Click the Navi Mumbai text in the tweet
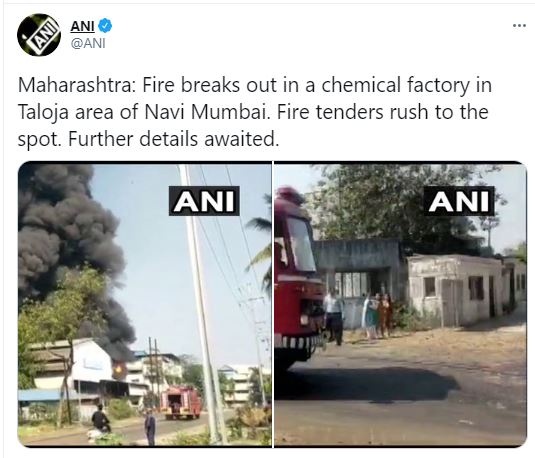This screenshot has height=458, width=535. (205, 112)
